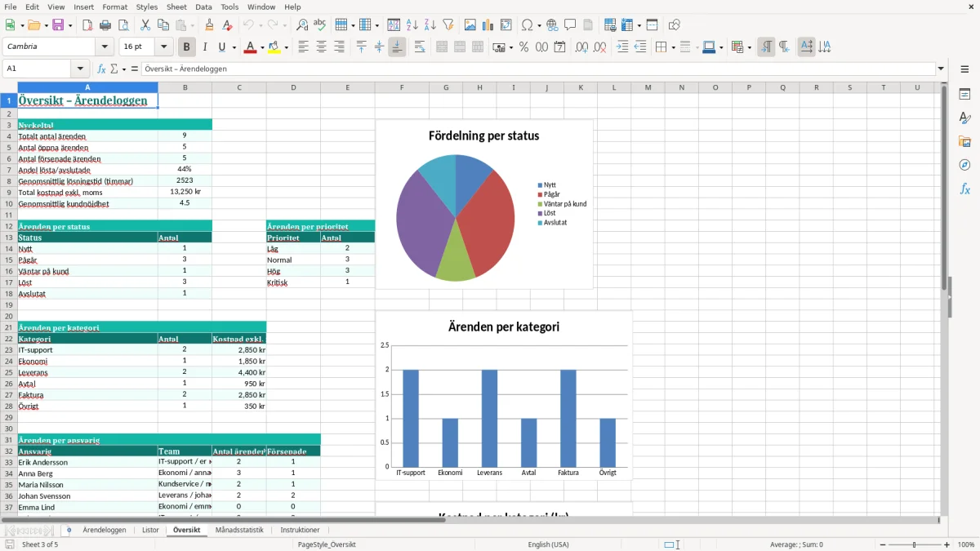Click the Insert Chart icon

coord(488,25)
